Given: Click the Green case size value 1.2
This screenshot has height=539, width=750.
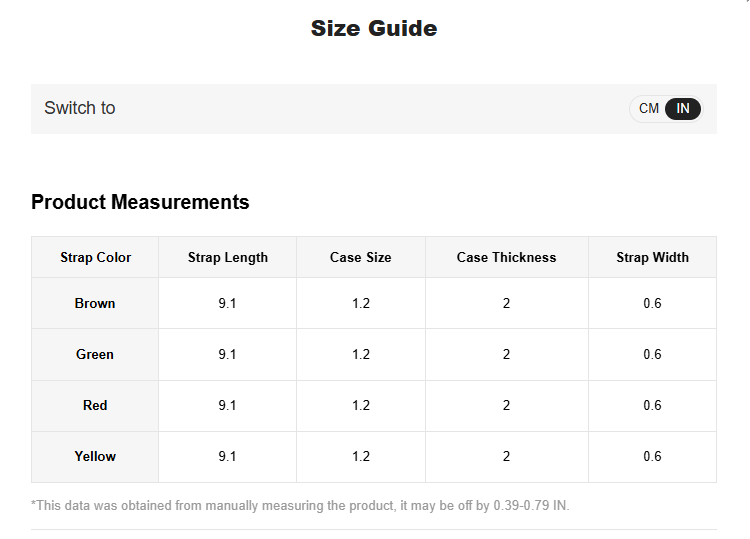Looking at the screenshot, I should (361, 354).
